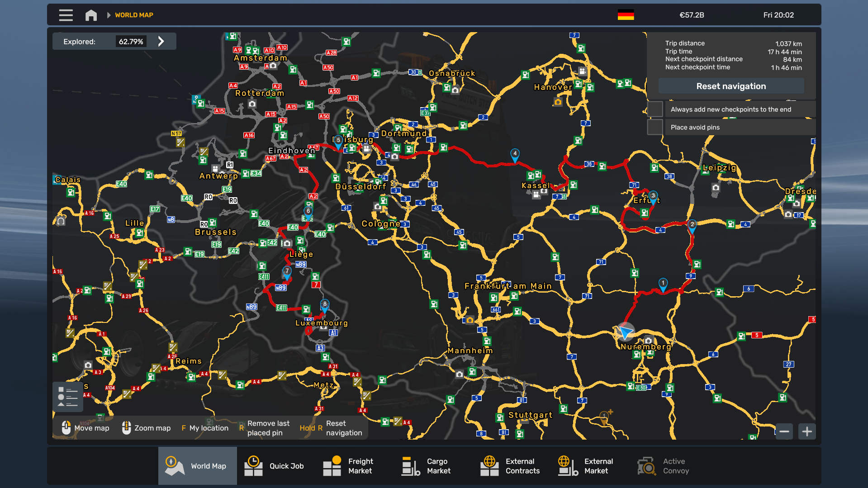
Task: Select checkpoint pin 7 south of Liège
Action: point(287,272)
